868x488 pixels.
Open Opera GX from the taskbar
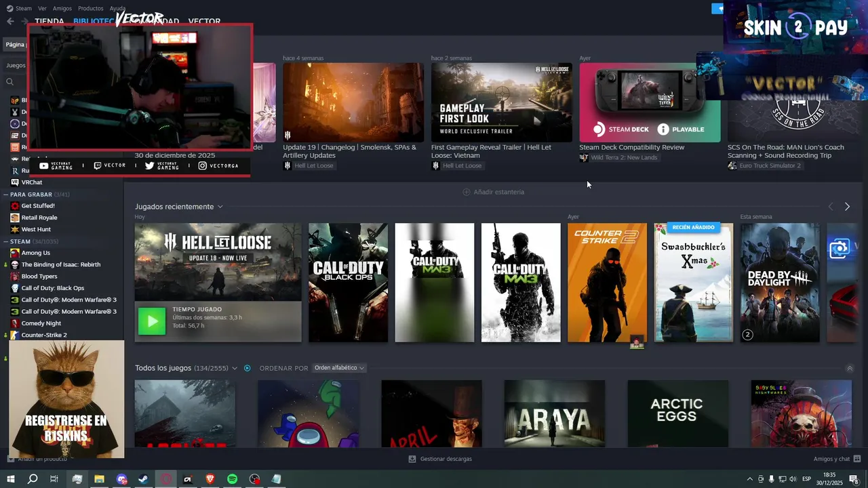click(165, 479)
